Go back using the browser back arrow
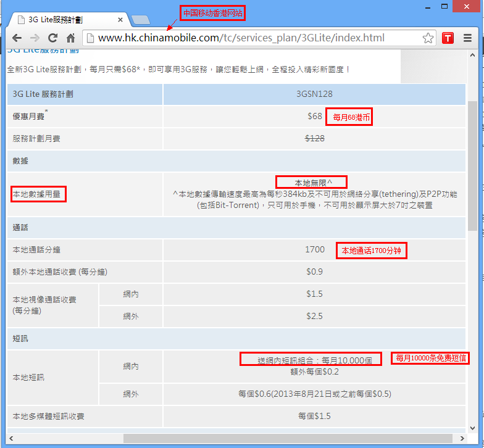Image resolution: width=484 pixels, height=448 pixels. click(17, 38)
